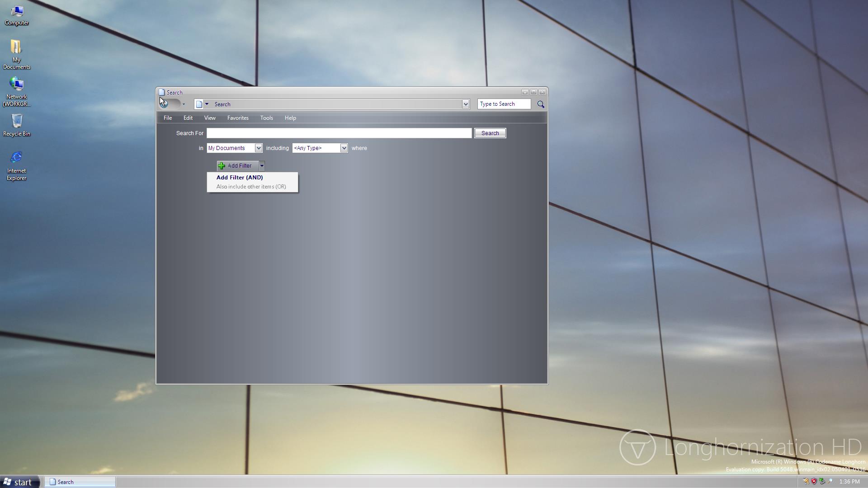Image resolution: width=868 pixels, height=488 pixels.
Task: Click the magnifying glass search icon
Action: tap(541, 104)
